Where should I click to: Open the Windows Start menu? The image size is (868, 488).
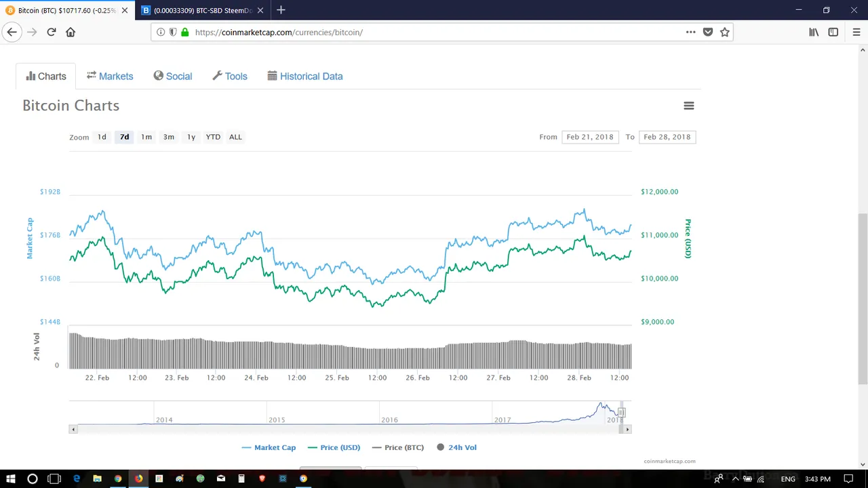coord(11,479)
